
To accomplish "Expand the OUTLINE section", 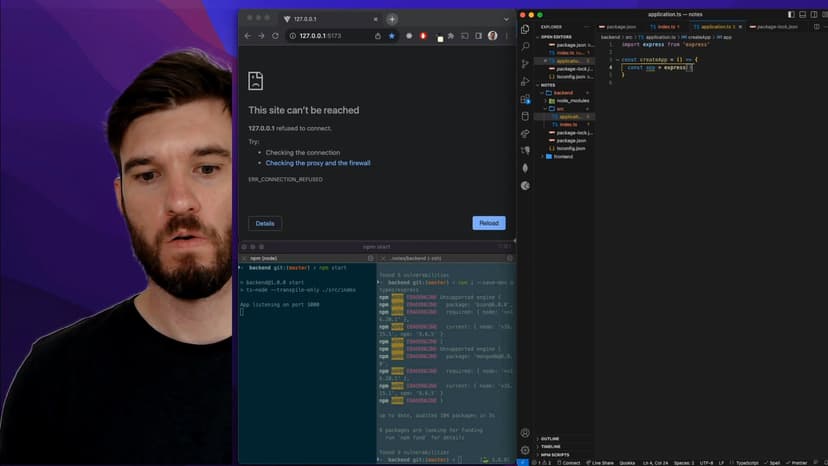I will coord(551,439).
